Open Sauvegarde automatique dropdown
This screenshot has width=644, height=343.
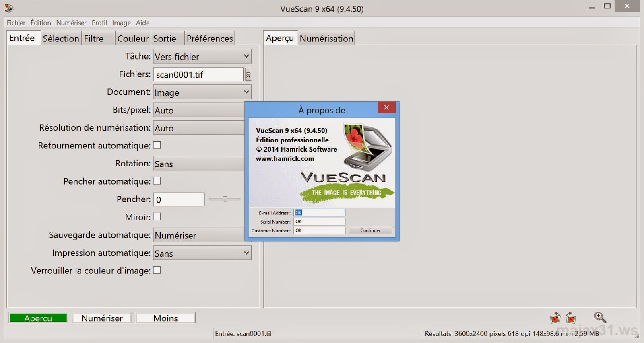[199, 235]
